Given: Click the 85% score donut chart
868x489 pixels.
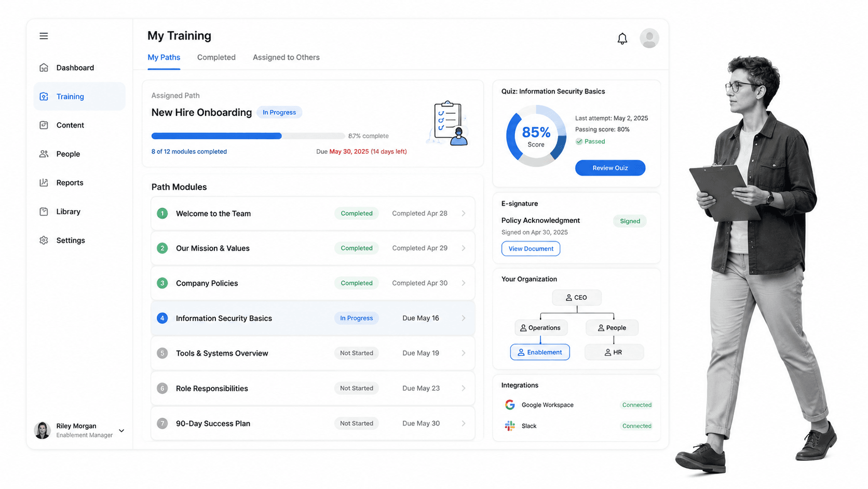Looking at the screenshot, I should (536, 136).
